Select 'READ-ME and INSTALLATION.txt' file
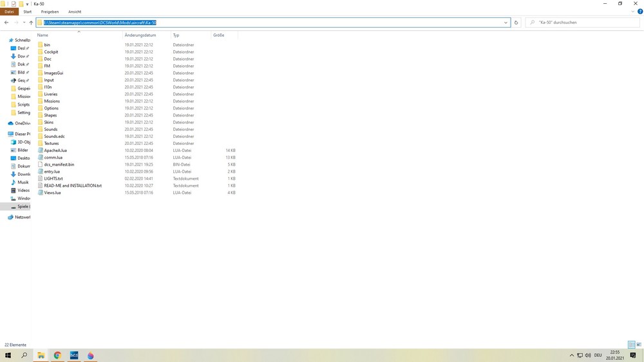This screenshot has width=644, height=362. (73, 186)
